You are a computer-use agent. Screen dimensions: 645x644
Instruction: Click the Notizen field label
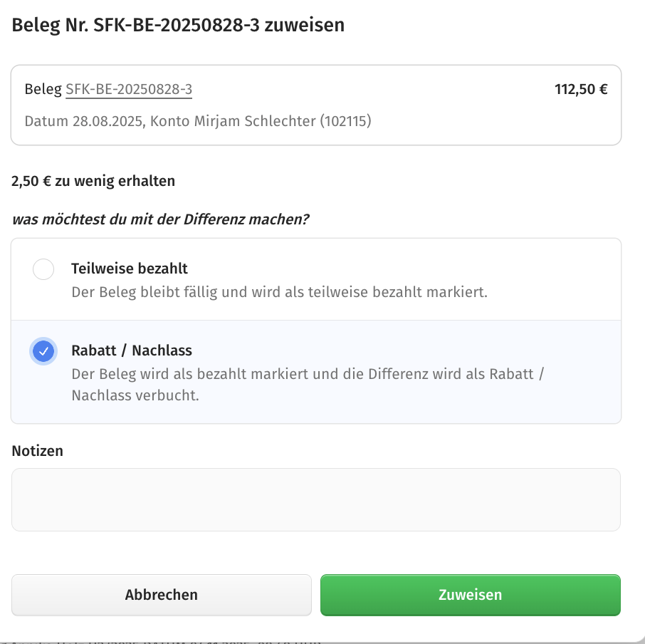tap(37, 451)
